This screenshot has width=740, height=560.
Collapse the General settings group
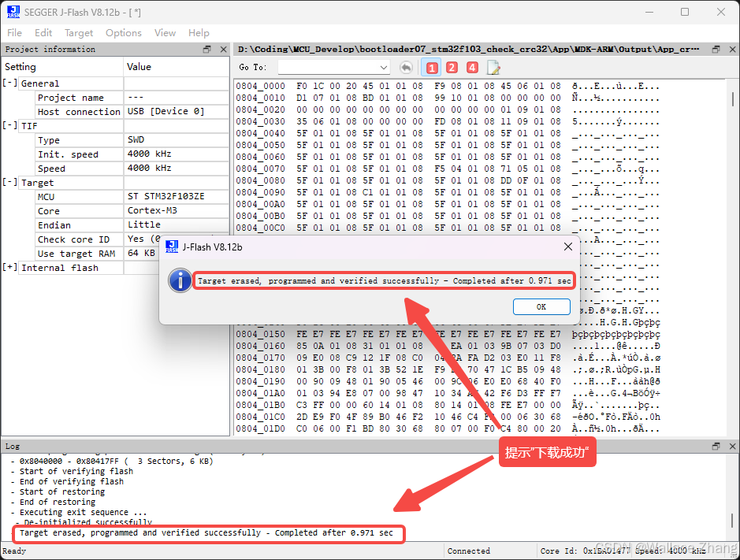[9, 83]
